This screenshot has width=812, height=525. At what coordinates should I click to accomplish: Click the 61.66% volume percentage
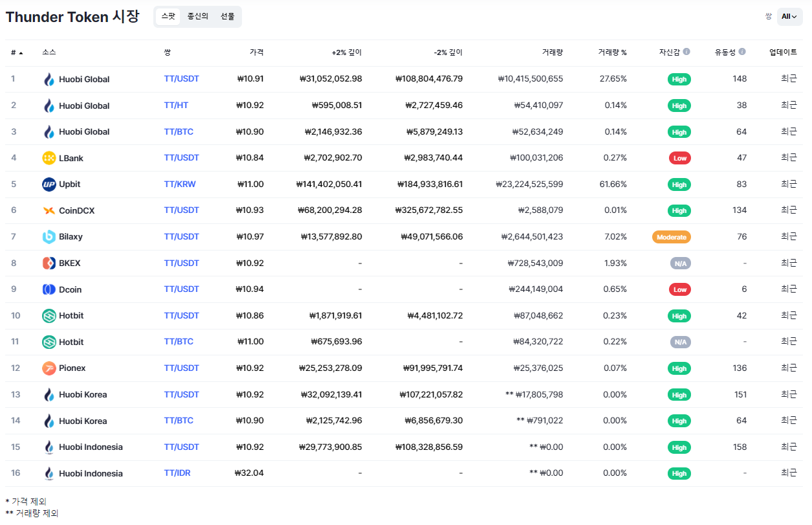point(613,184)
